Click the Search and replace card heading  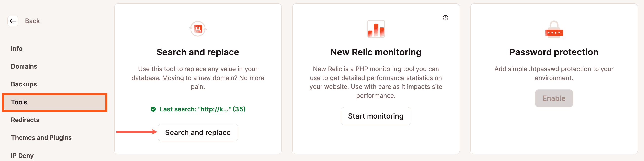click(198, 52)
